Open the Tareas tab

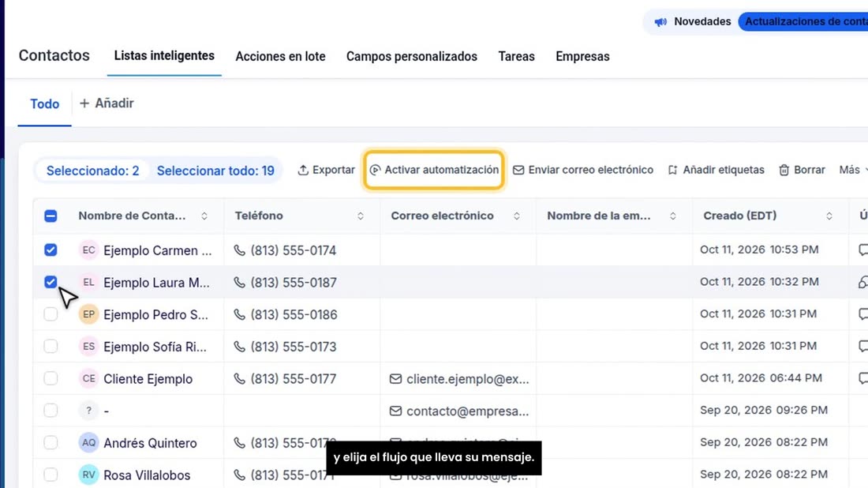pos(516,57)
